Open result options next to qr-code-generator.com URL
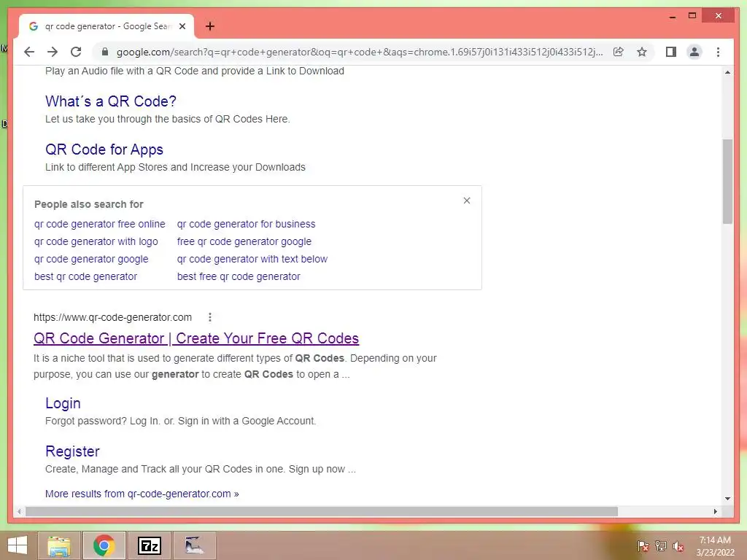This screenshot has height=560, width=747. 209,317
